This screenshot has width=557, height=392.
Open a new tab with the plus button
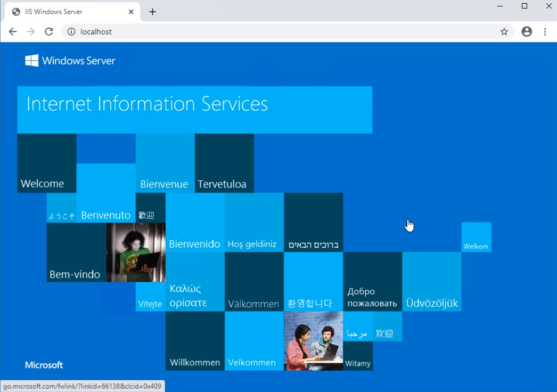tap(152, 12)
